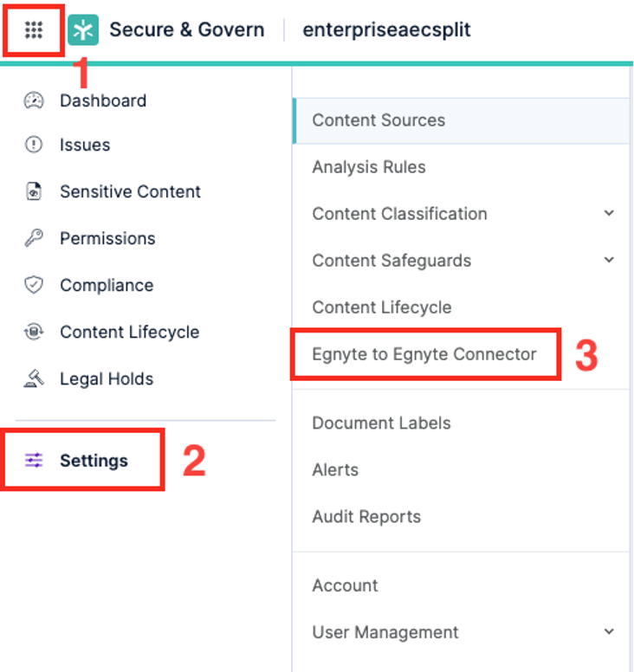This screenshot has height=672, width=634.
Task: Click the Settings sliders icon
Action: coord(34,461)
